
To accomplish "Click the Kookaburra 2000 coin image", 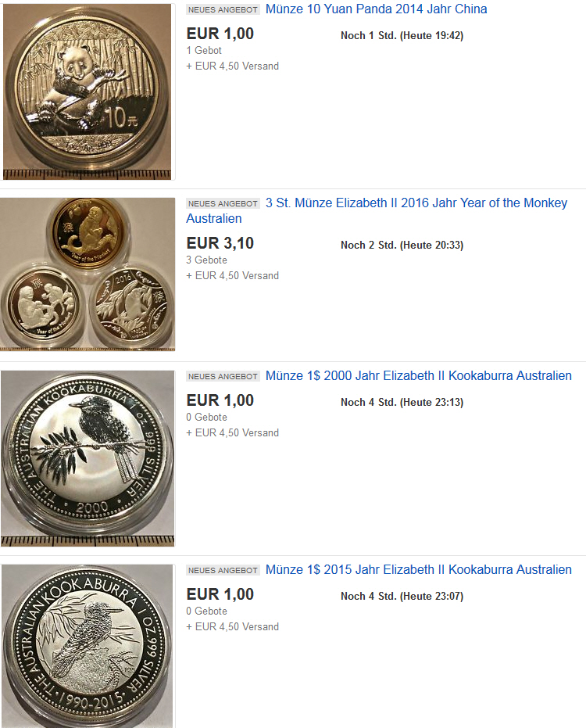I will (x=88, y=458).
